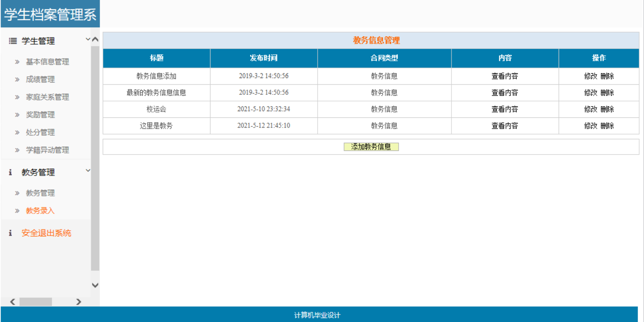
Task: Click the 内容 column header
Action: [x=505, y=58]
